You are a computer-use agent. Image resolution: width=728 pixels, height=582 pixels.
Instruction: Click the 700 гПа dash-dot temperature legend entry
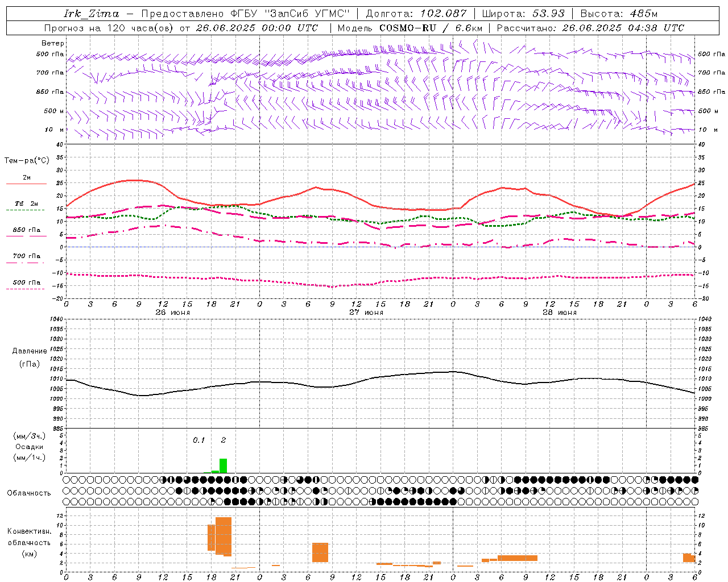click(x=27, y=258)
